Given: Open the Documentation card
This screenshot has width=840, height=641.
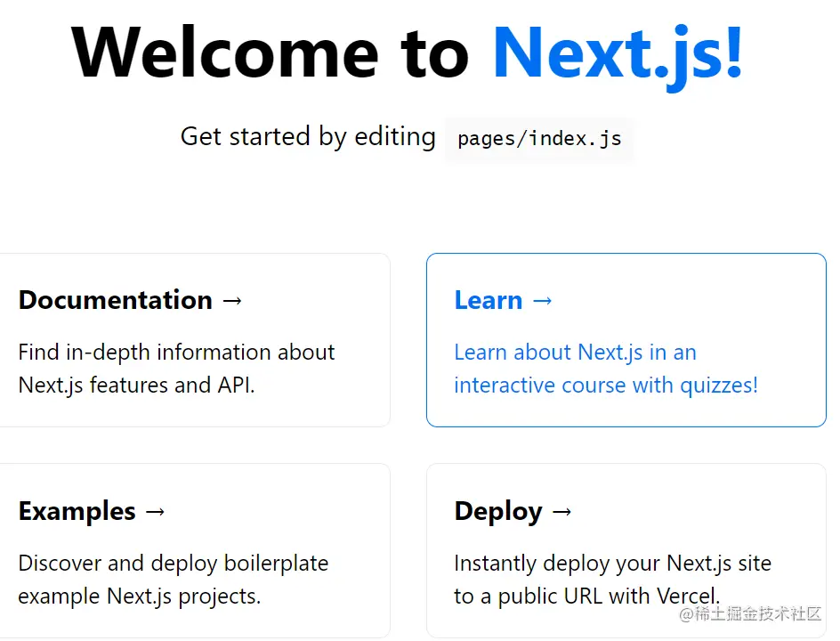Looking at the screenshot, I should click(195, 340).
